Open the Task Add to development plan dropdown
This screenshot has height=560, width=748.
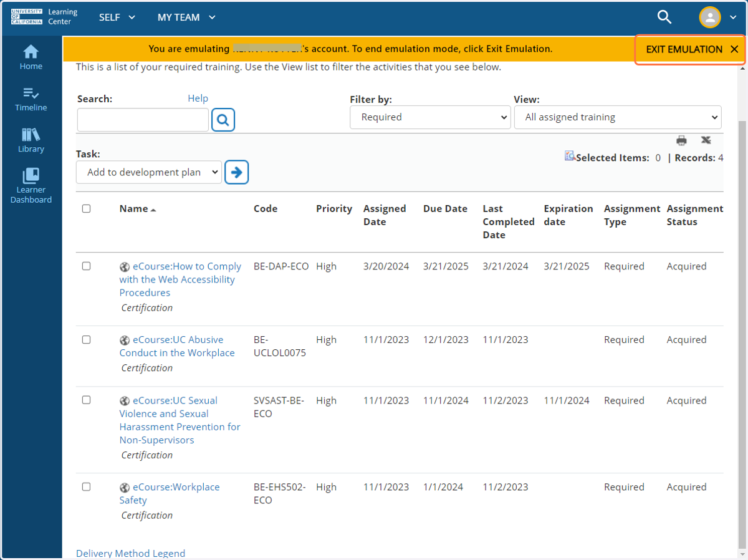point(149,172)
